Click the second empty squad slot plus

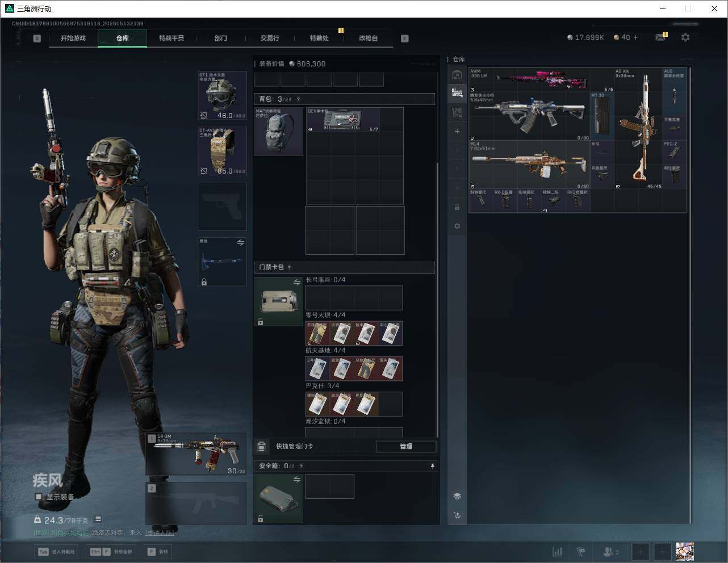click(x=662, y=552)
